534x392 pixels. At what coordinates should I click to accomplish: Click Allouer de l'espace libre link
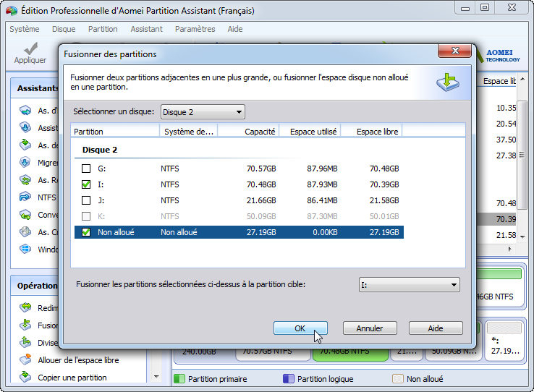click(78, 360)
